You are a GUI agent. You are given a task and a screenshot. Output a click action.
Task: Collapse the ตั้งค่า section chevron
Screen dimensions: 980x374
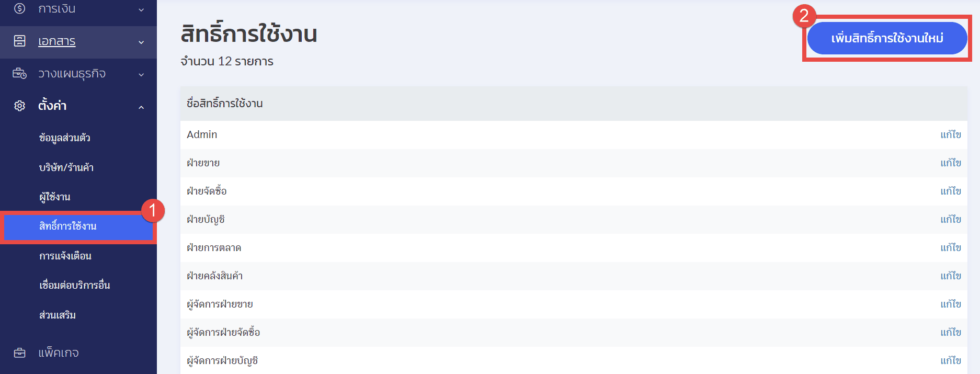[x=141, y=107]
